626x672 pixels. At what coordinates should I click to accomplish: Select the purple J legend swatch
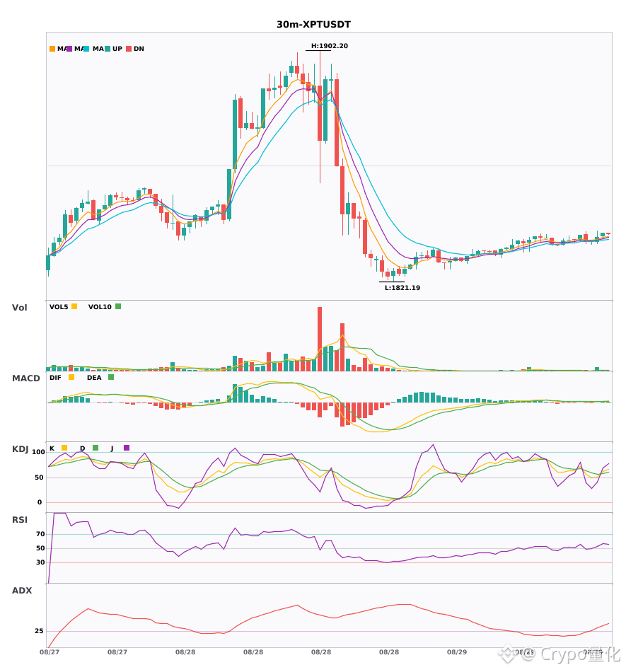coord(127,448)
